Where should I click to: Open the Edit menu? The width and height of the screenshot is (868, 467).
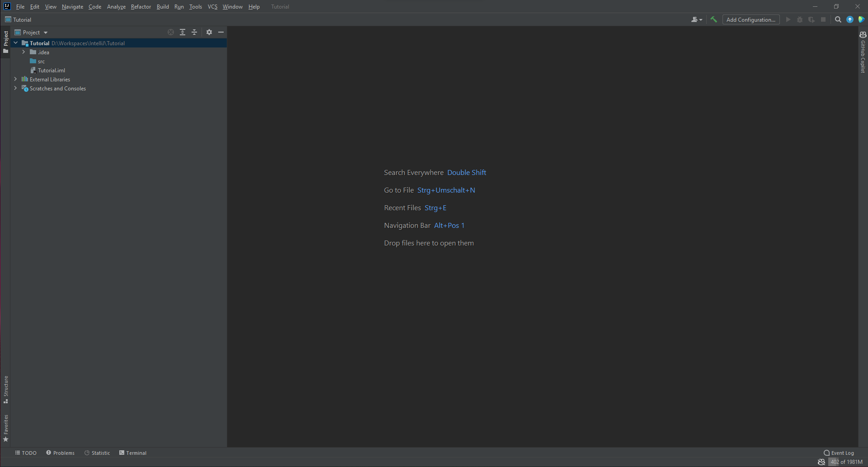pos(35,7)
